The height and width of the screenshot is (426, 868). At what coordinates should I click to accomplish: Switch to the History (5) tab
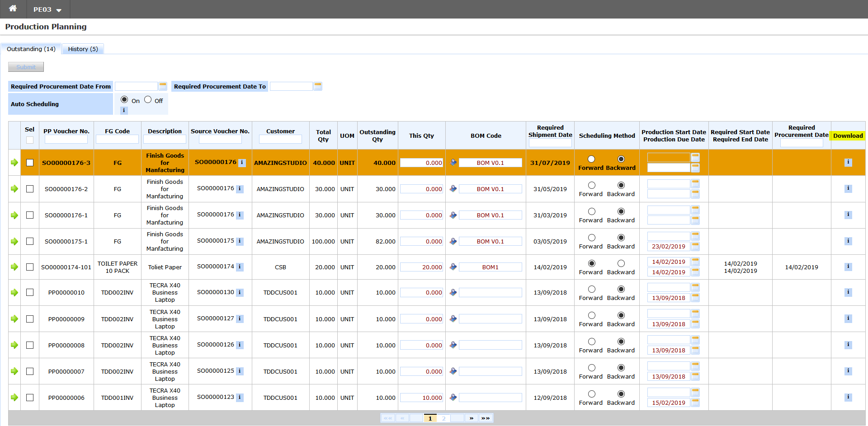[x=83, y=49]
